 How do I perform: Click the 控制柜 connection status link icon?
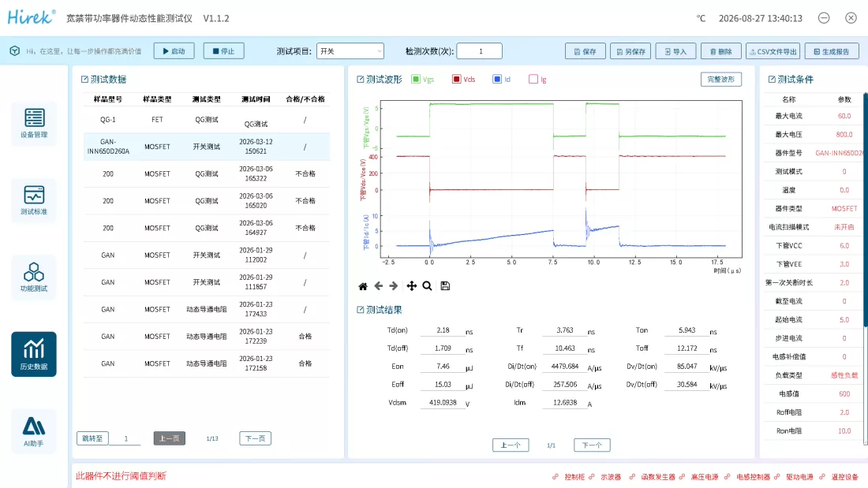556,477
